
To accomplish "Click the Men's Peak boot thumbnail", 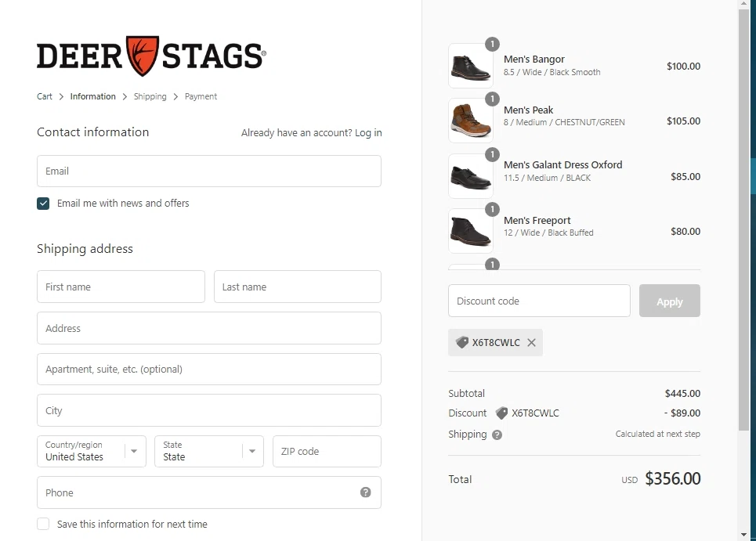I will coord(471,121).
